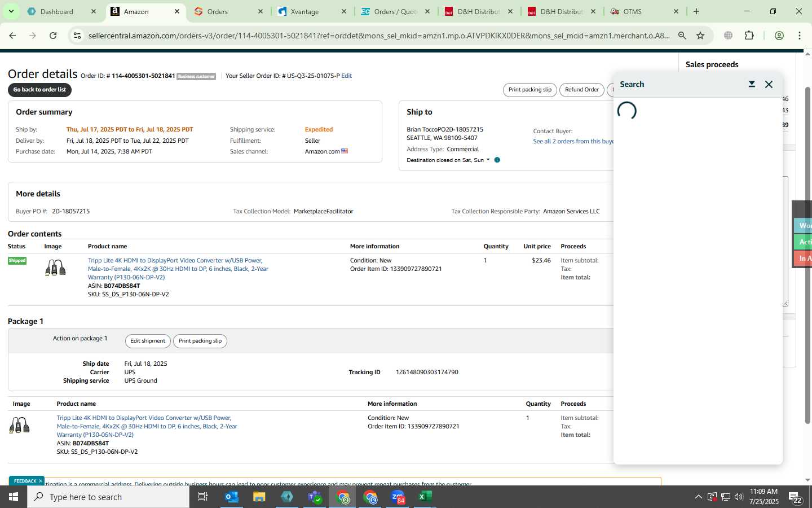Open the Chrome profile icon
The width and height of the screenshot is (812, 508).
coord(779,36)
